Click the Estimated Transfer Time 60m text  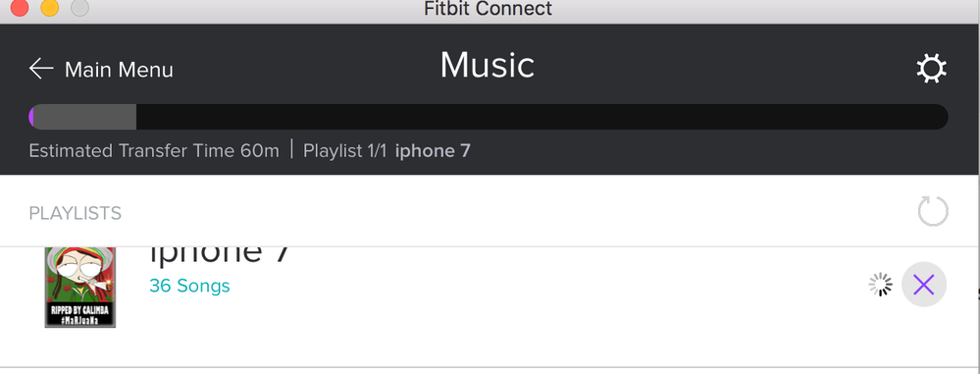tap(154, 151)
